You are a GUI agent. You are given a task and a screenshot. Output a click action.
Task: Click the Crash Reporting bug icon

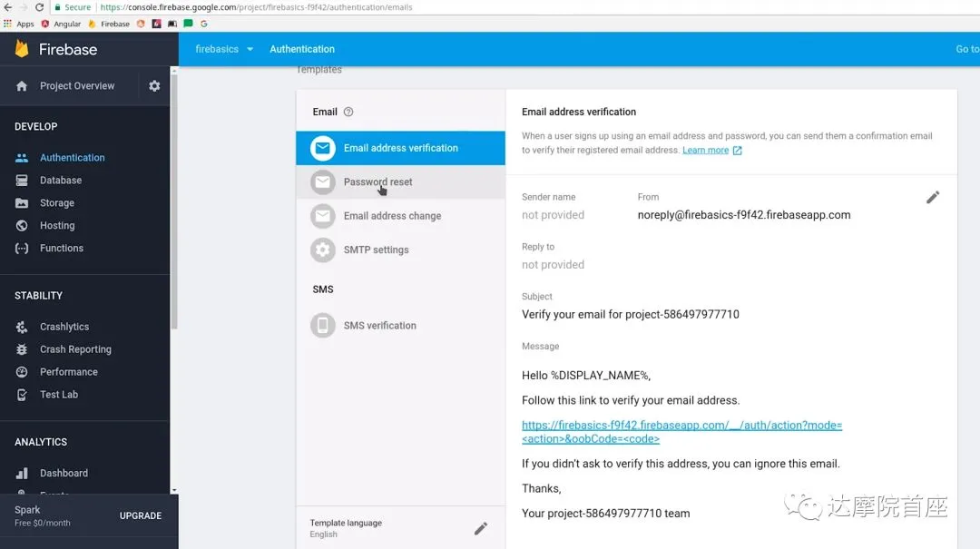pos(22,348)
